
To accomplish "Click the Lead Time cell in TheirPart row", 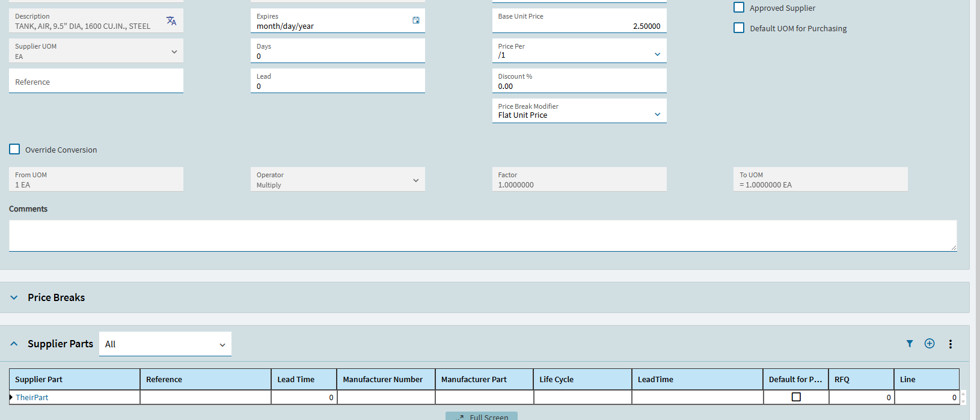I will click(x=304, y=397).
